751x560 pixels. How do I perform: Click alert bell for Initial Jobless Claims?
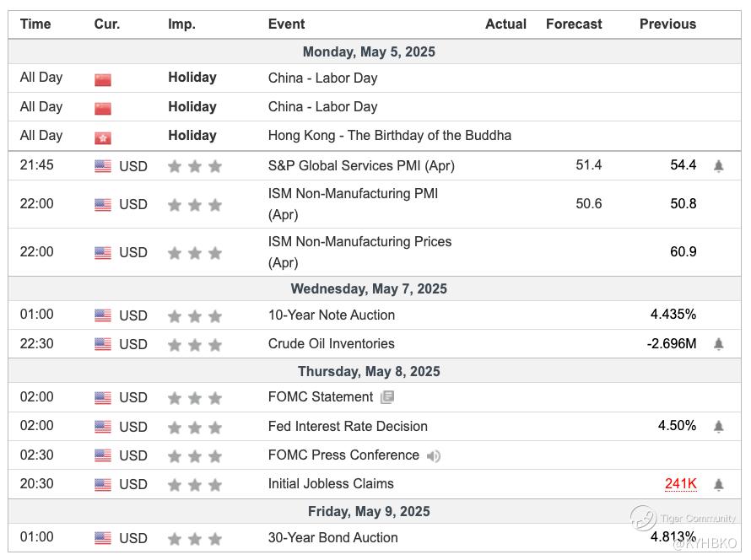pyautogui.click(x=718, y=484)
